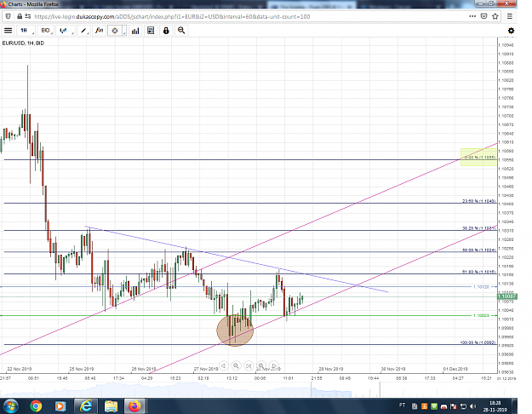Image resolution: width=532 pixels, height=414 pixels.
Task: Open the BID price side dropdown
Action: [x=46, y=31]
